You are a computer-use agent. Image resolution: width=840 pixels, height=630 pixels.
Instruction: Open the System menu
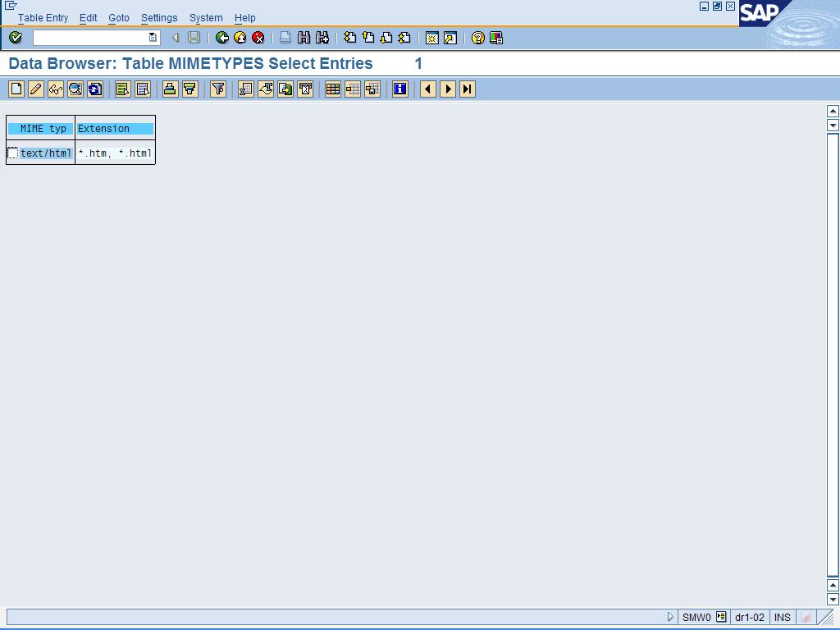(x=206, y=18)
